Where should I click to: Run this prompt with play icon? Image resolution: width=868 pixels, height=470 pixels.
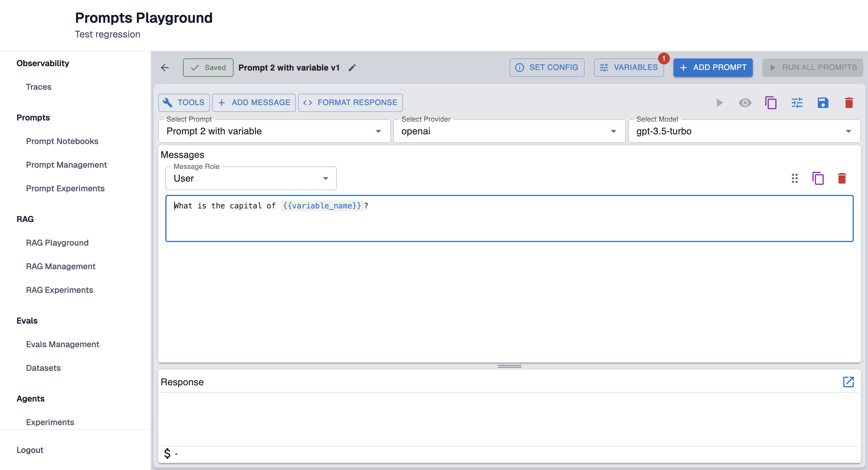pos(719,102)
